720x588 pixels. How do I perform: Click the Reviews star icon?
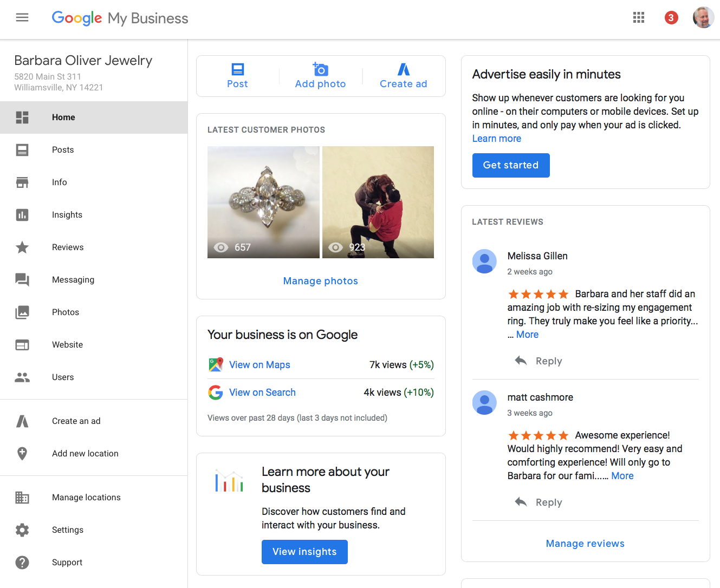tap(22, 247)
